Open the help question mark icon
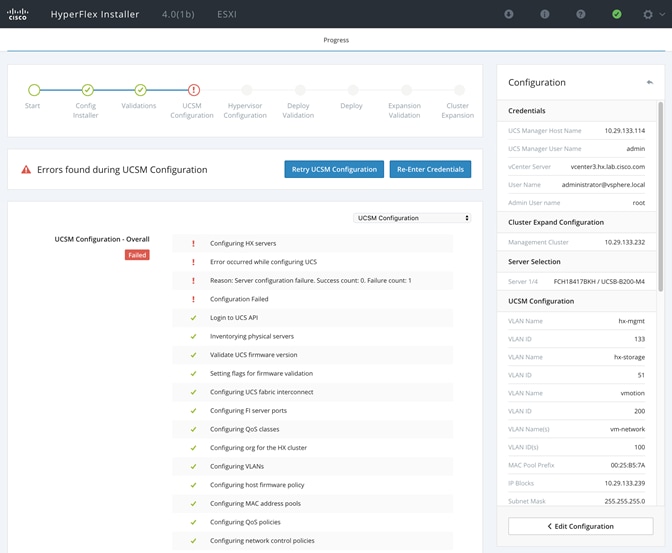 pyautogui.click(x=581, y=14)
